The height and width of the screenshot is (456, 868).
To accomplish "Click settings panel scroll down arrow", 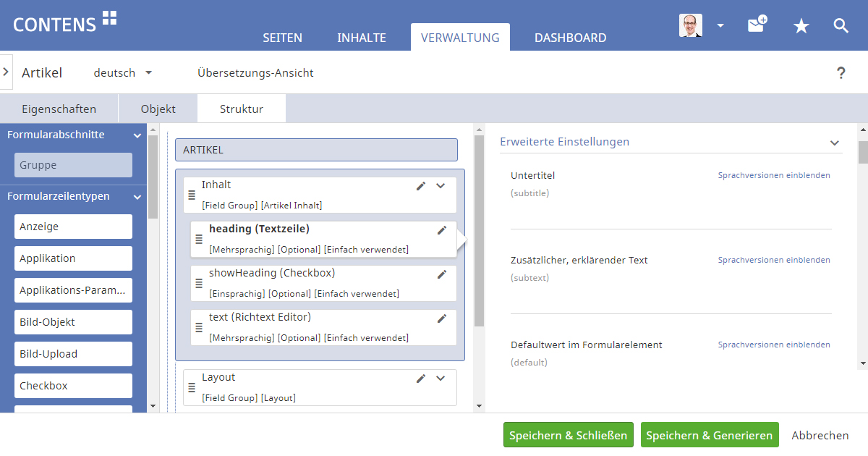I will [x=863, y=363].
